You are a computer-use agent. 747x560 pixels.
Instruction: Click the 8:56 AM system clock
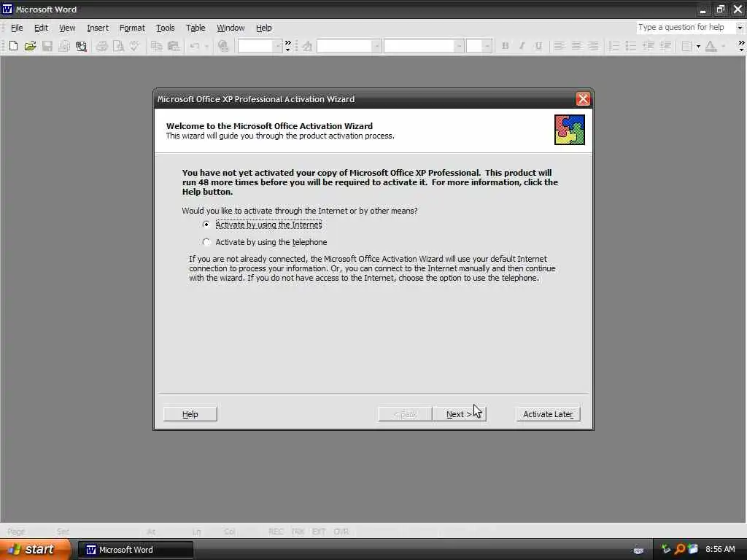pyautogui.click(x=720, y=550)
